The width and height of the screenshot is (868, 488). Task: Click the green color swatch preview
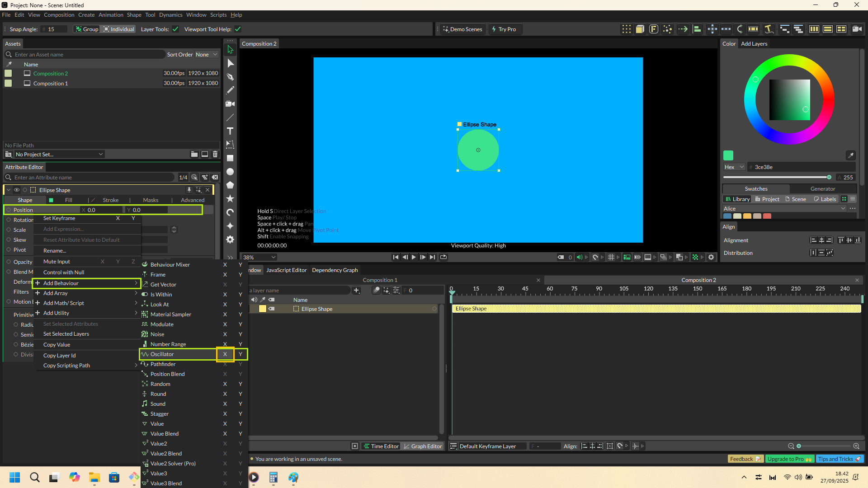pyautogui.click(x=728, y=155)
